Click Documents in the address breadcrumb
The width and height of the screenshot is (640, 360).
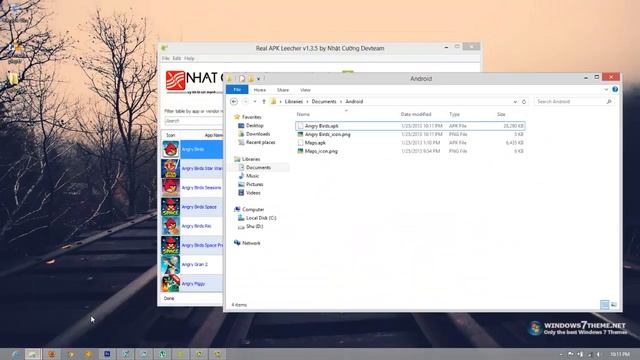tap(324, 102)
